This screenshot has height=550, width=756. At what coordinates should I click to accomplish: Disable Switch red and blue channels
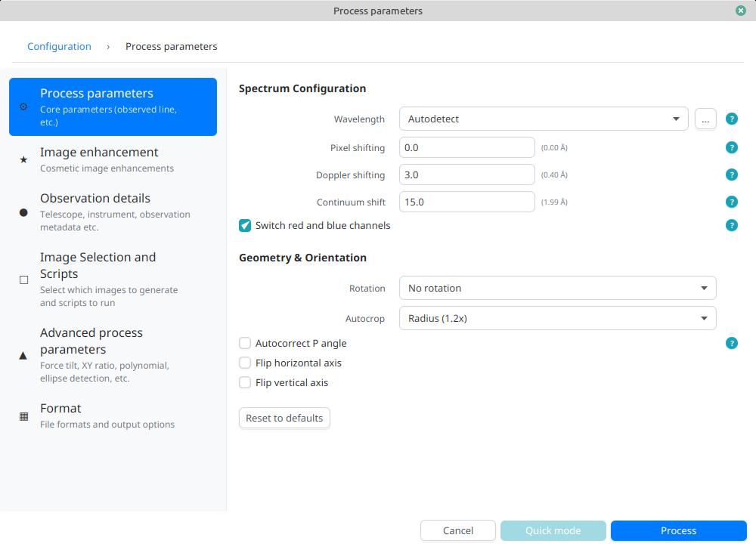(245, 225)
